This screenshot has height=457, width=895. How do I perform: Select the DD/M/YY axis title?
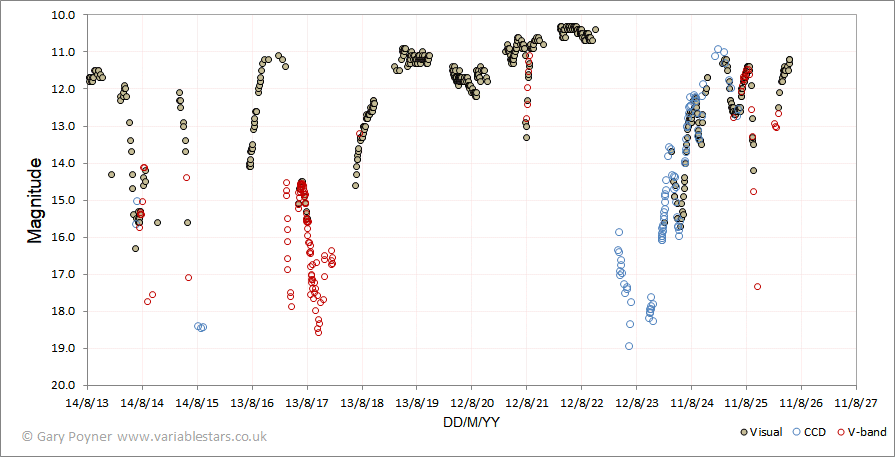[471, 422]
